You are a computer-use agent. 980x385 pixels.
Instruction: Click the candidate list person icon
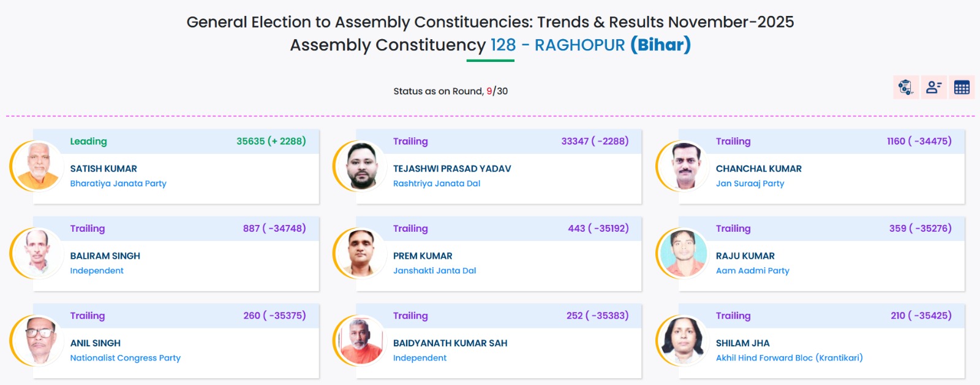coord(933,88)
